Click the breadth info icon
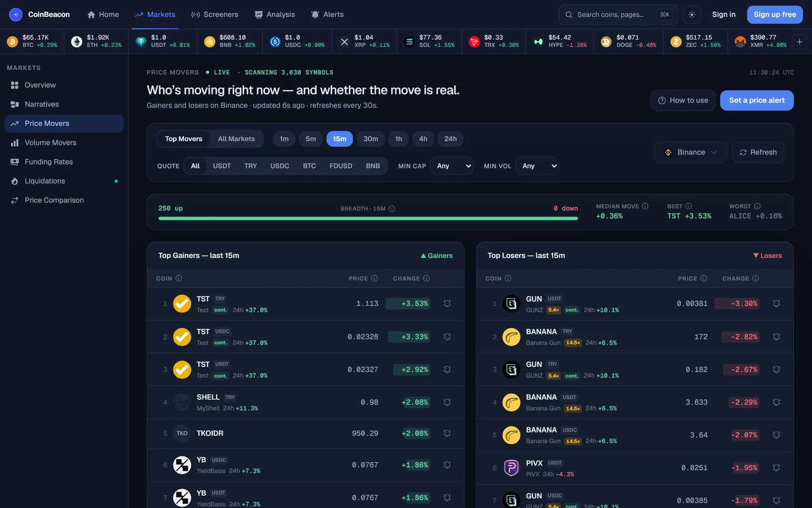The image size is (812, 508). pyautogui.click(x=392, y=209)
